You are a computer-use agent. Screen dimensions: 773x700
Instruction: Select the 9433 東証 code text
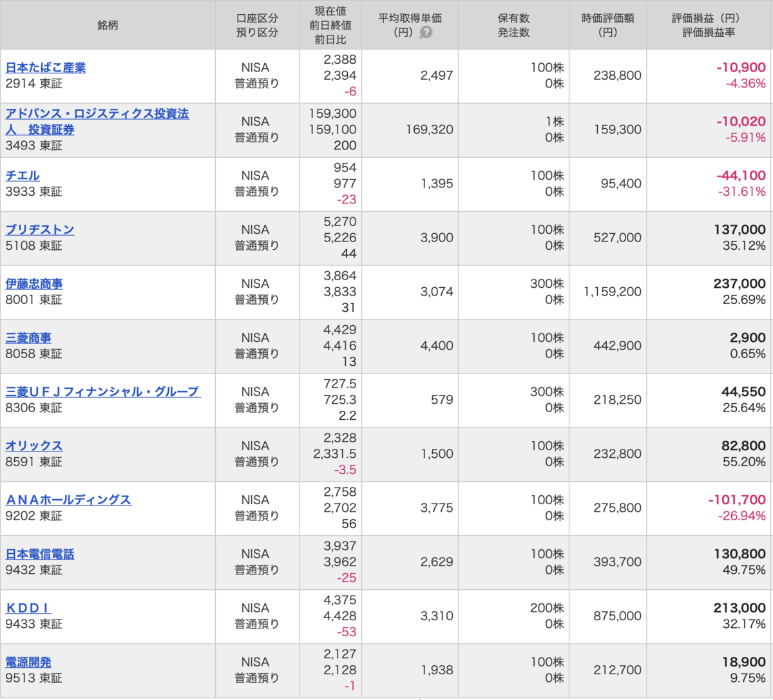[34, 624]
